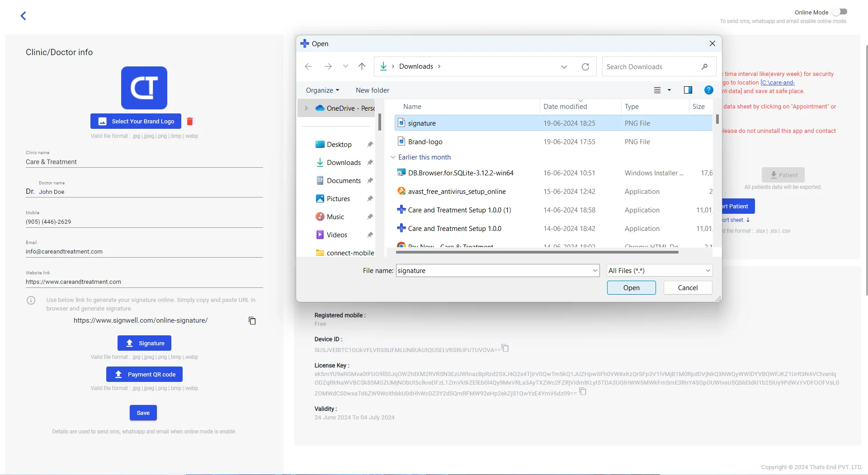Screen dimensions: 868x475
Task: Go back using the blue arrow icon
Action: (x=24, y=16)
